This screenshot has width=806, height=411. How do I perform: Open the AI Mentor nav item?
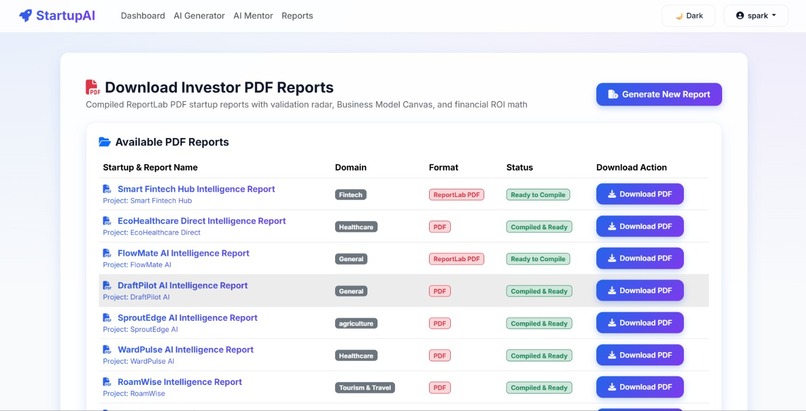point(253,16)
